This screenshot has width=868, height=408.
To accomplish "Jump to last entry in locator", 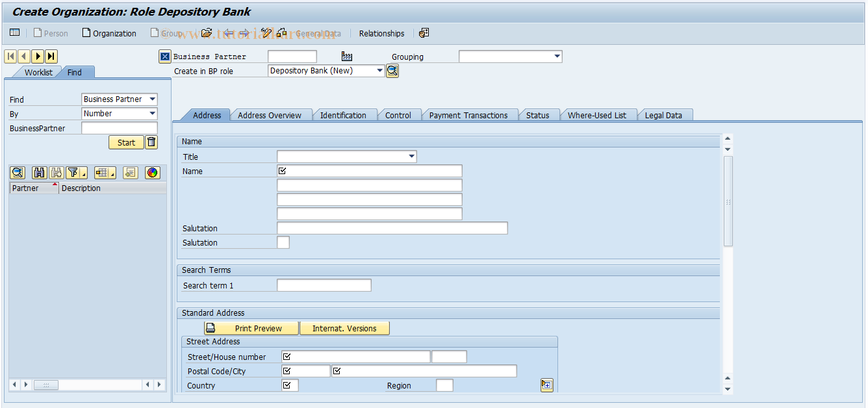I will click(51, 57).
